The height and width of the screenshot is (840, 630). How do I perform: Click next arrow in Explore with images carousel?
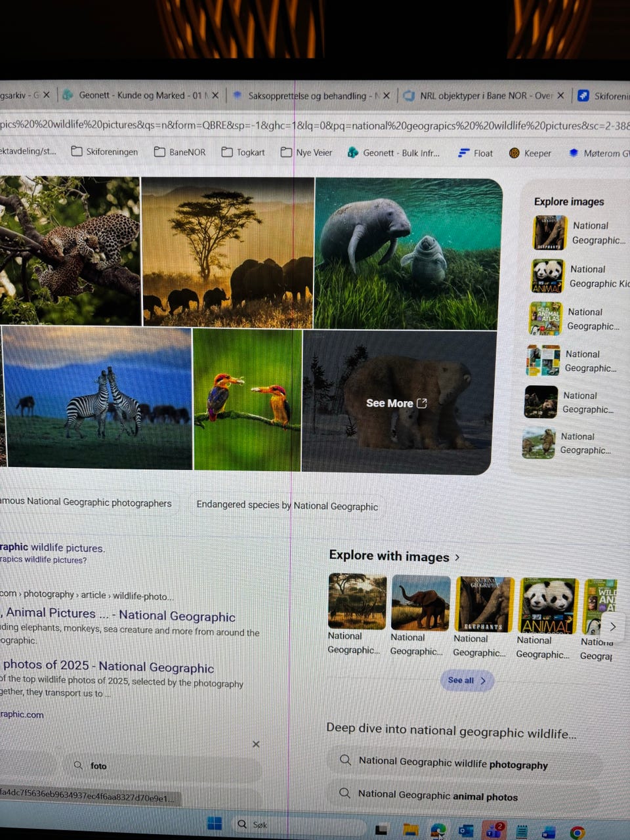pyautogui.click(x=612, y=627)
